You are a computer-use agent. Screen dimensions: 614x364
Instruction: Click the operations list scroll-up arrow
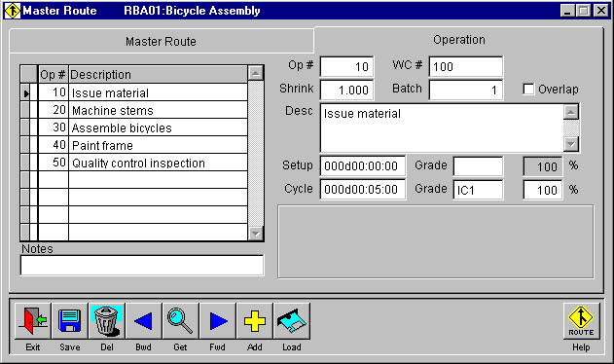256,73
